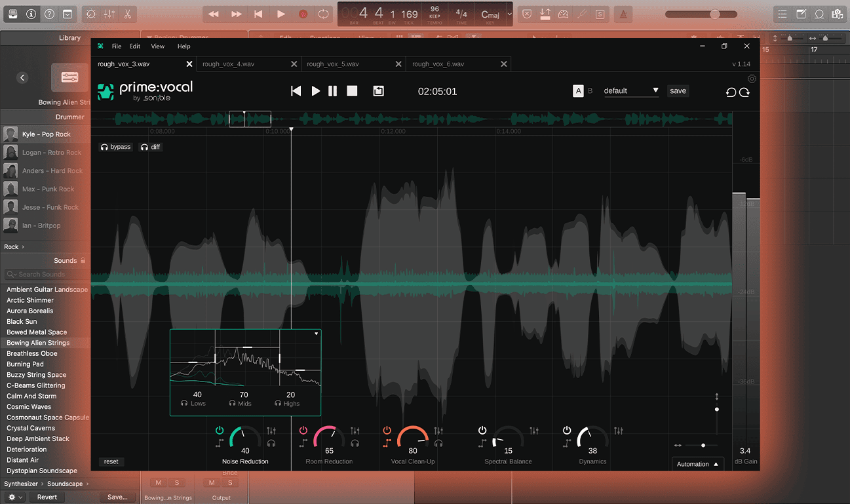850x504 pixels.
Task: Click Logic record button
Action: [x=303, y=14]
